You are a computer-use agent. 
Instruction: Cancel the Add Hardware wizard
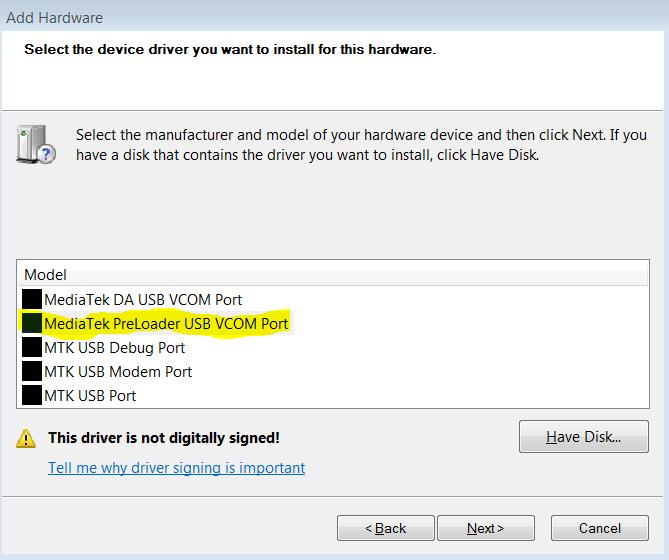click(x=600, y=528)
